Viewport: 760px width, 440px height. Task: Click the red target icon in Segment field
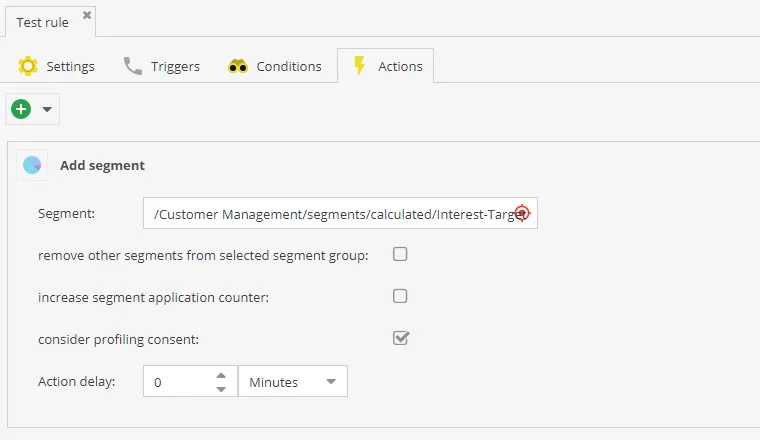pyautogui.click(x=521, y=213)
